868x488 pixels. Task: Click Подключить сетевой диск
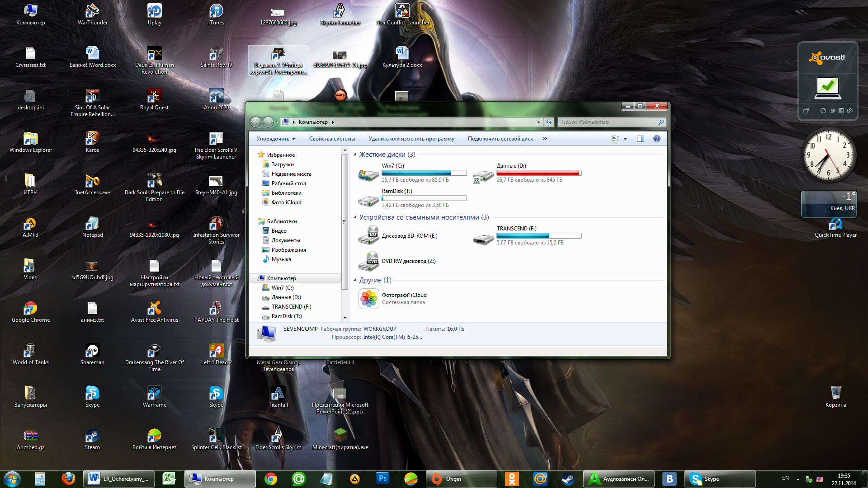500,139
